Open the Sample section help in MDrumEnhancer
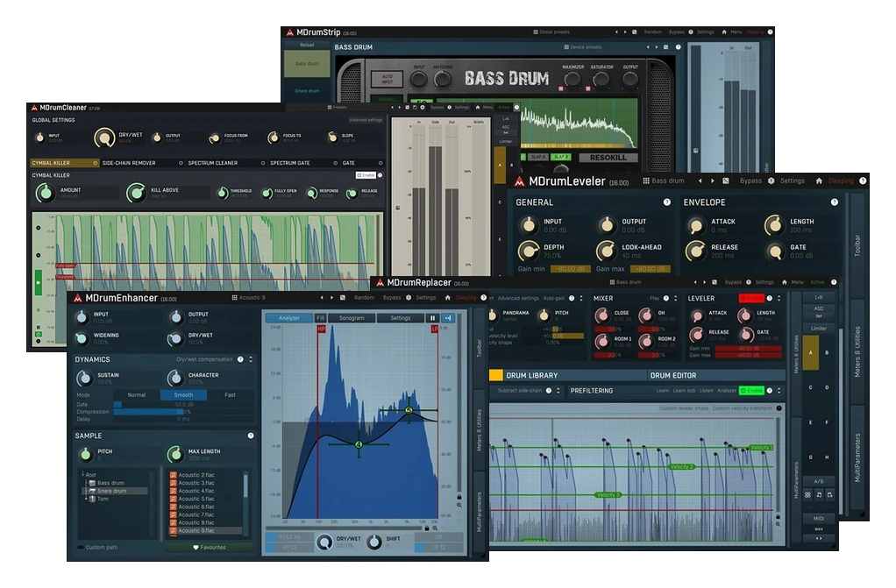The width and height of the screenshot is (896, 588). 251,436
